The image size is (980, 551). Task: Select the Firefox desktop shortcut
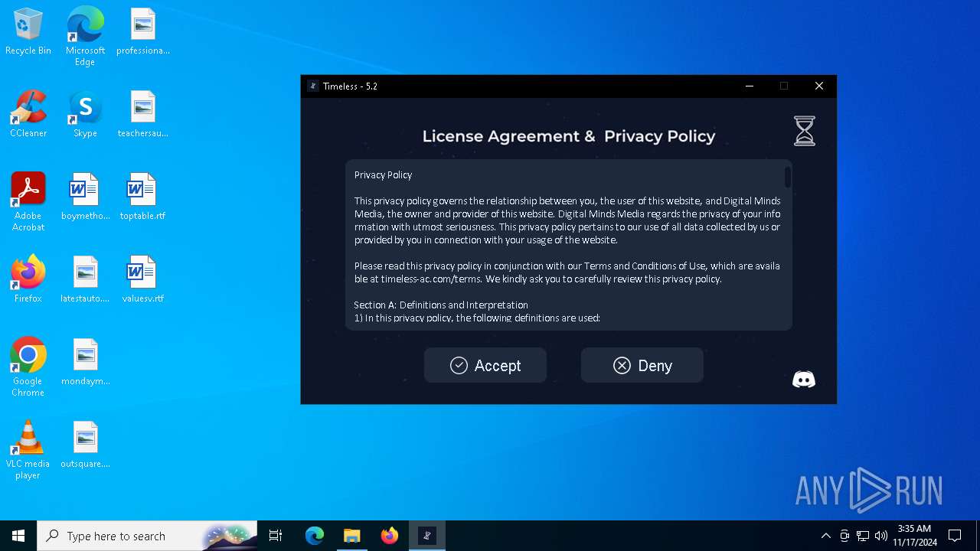tap(28, 279)
